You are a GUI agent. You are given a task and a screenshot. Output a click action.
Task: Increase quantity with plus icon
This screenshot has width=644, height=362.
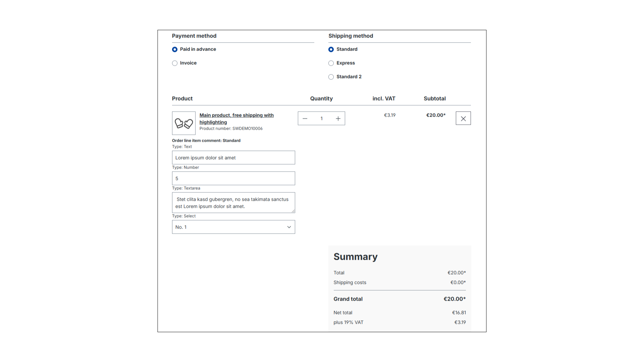point(338,119)
